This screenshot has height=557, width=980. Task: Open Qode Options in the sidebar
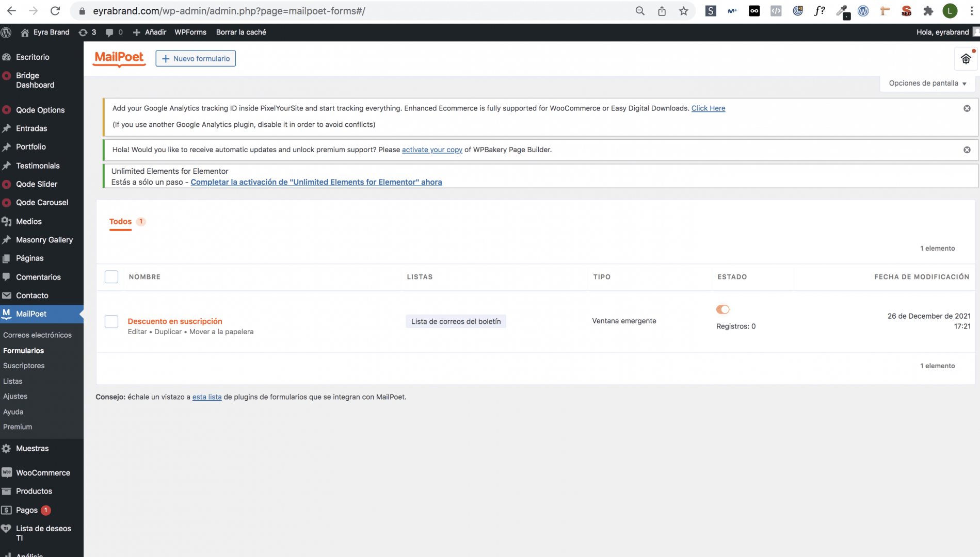pyautogui.click(x=40, y=110)
